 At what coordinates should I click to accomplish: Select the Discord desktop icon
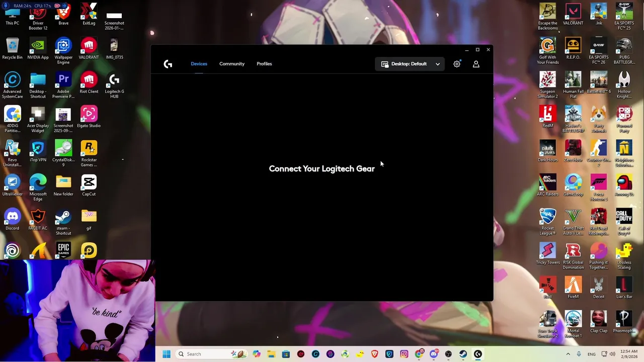click(13, 220)
